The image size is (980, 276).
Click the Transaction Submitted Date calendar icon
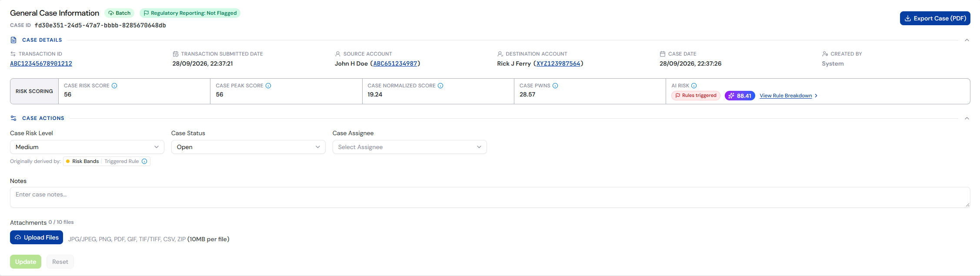(176, 54)
